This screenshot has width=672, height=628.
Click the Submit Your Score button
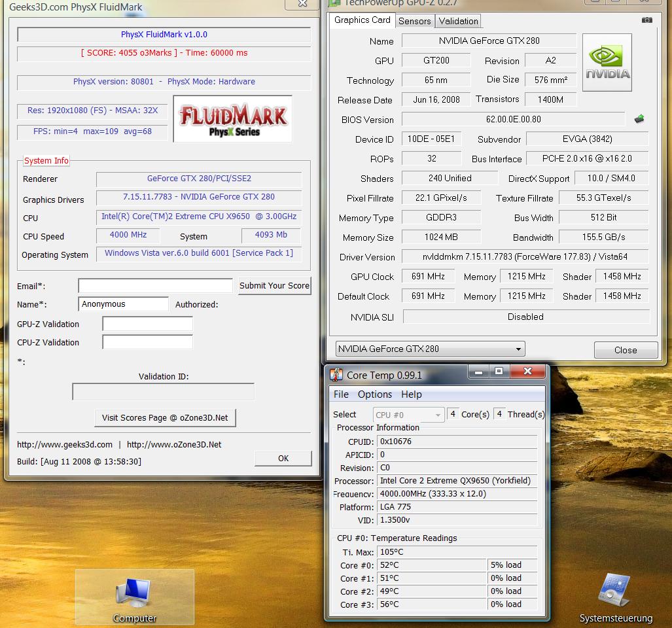tap(274, 286)
